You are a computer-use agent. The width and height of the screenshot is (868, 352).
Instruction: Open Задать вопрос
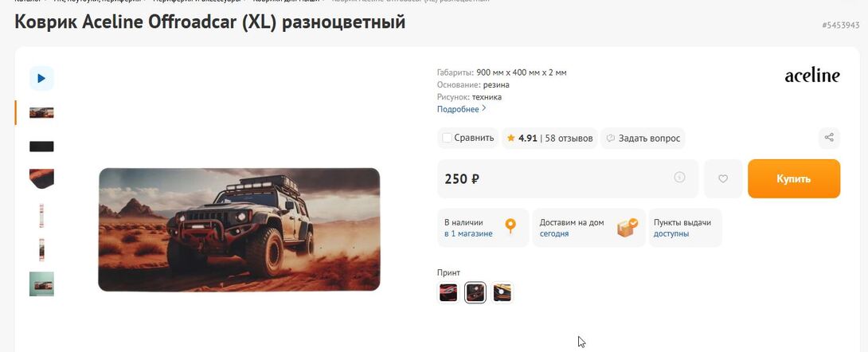click(643, 139)
